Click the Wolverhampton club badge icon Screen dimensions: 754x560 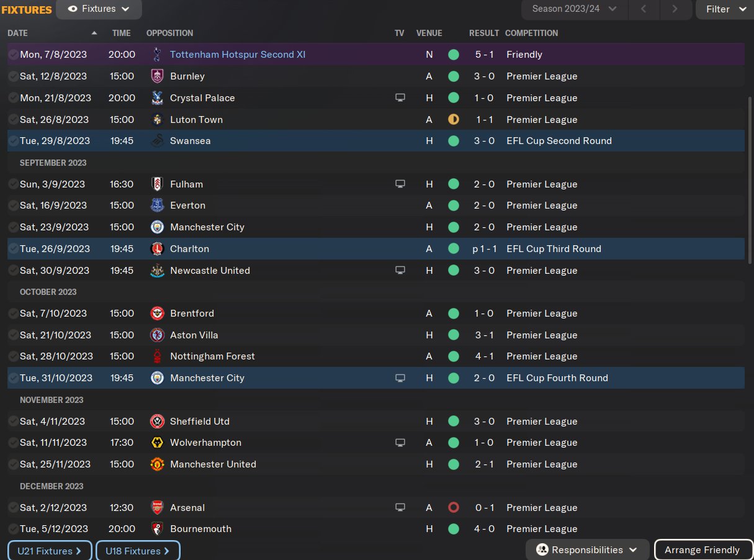coord(158,443)
